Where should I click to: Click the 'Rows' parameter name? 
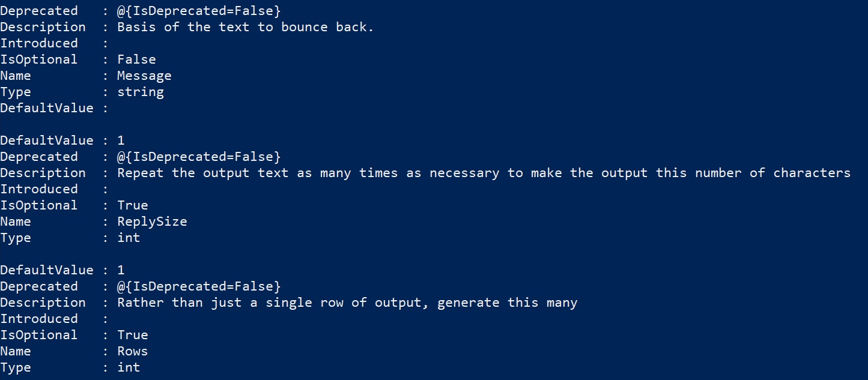tap(132, 351)
